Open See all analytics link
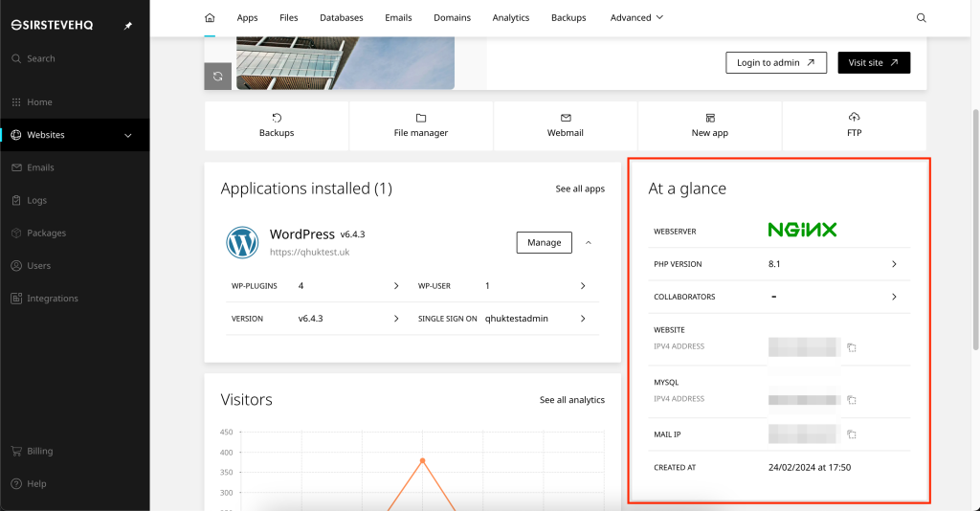 [x=572, y=400]
